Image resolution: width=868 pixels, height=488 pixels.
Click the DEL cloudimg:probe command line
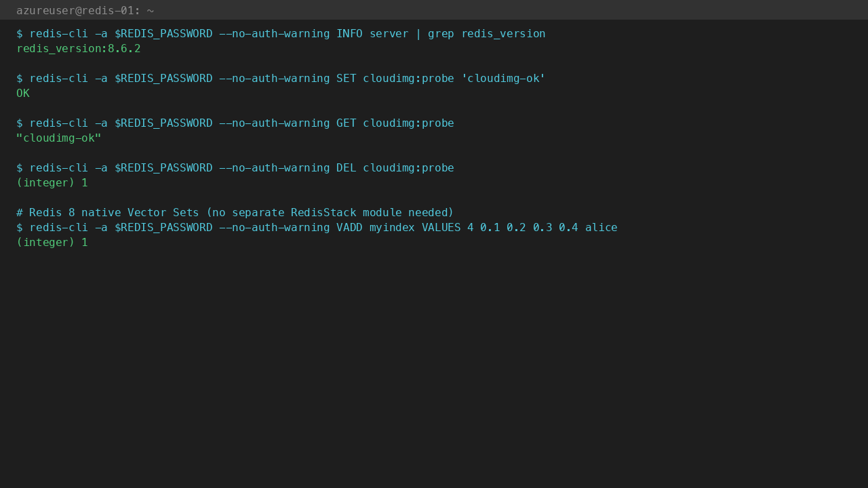235,168
